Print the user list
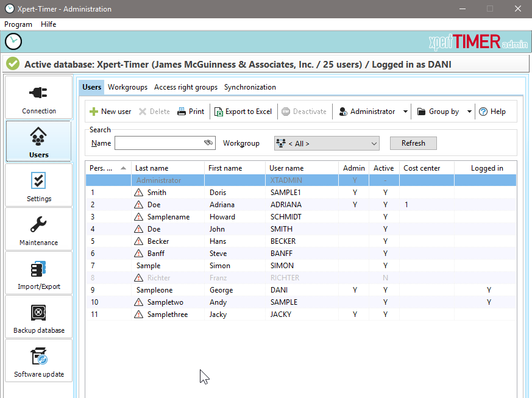The height and width of the screenshot is (398, 532). point(191,112)
